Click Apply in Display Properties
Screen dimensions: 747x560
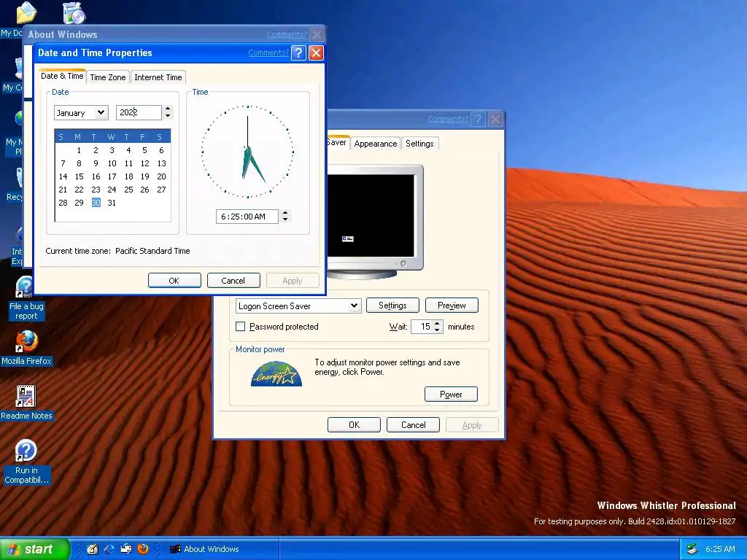tap(472, 425)
